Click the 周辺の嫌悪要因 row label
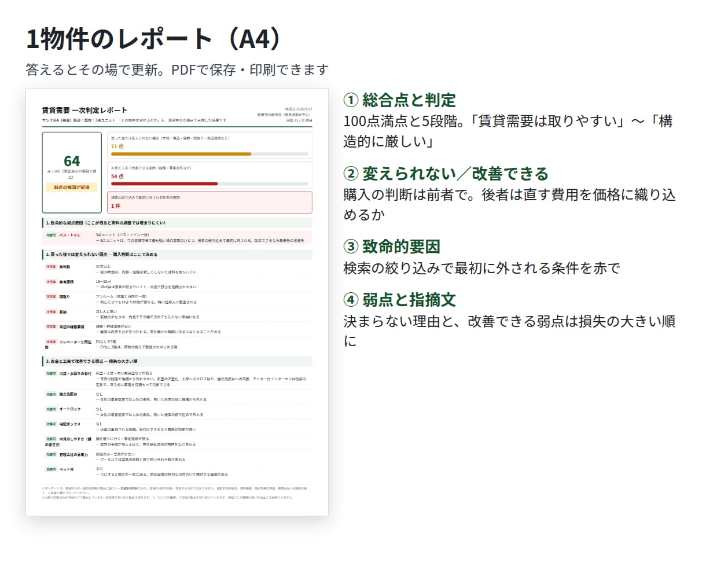Screen dimensions: 706x588 [x=72, y=327]
